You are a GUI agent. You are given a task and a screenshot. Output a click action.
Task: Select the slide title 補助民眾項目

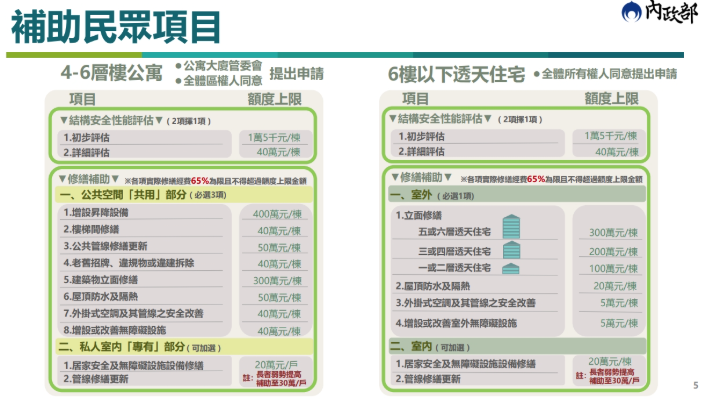pos(116,27)
